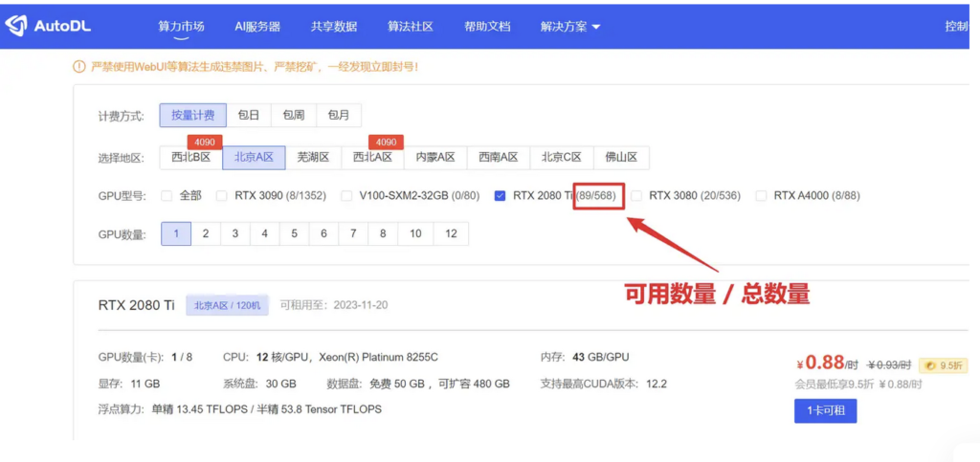Click the 9.5折 discount badge
Viewport: 980px width, 462px height.
click(x=944, y=365)
